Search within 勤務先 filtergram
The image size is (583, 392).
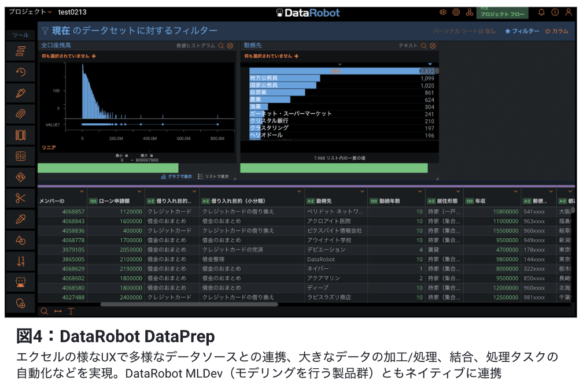pos(424,46)
